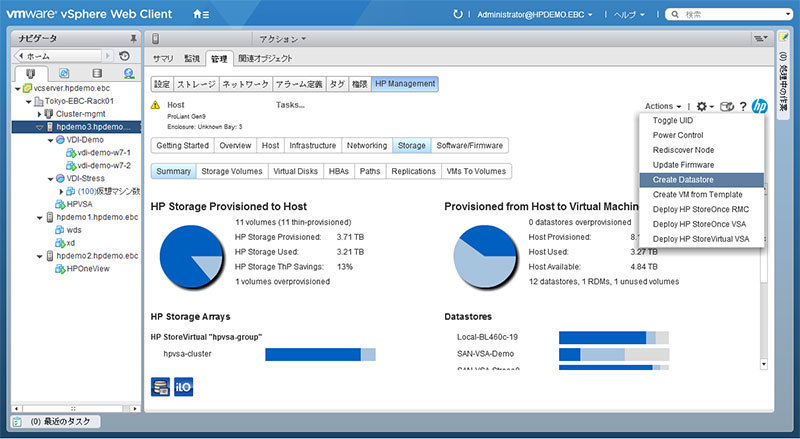The image size is (800, 439).
Task: Choose Toggle UID menu entry
Action: pyautogui.click(x=702, y=120)
